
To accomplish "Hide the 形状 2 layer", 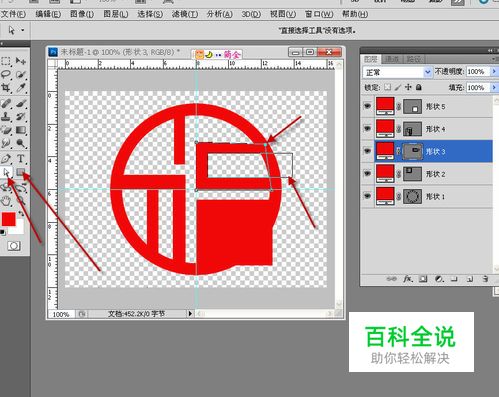I will 367,173.
